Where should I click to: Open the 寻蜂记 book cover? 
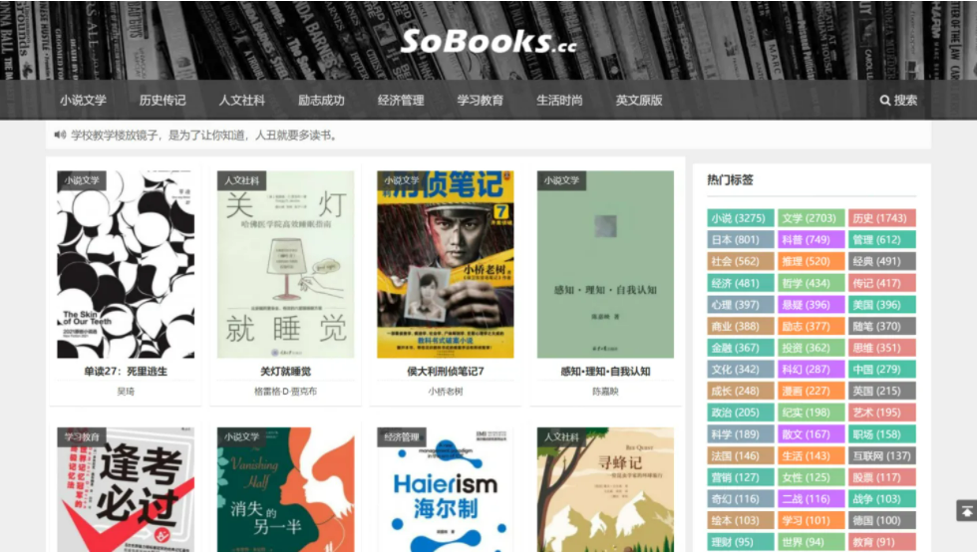click(605, 489)
